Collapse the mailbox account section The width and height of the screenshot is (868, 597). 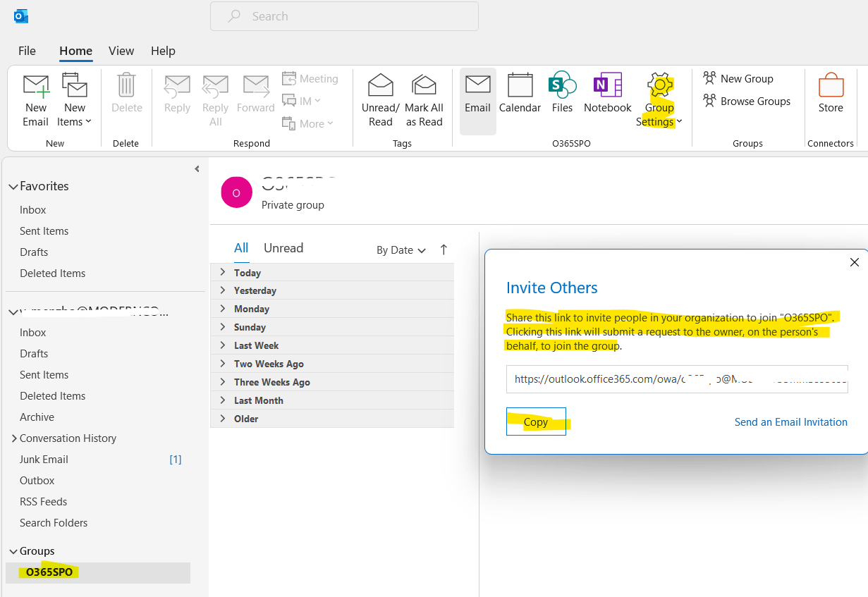13,312
